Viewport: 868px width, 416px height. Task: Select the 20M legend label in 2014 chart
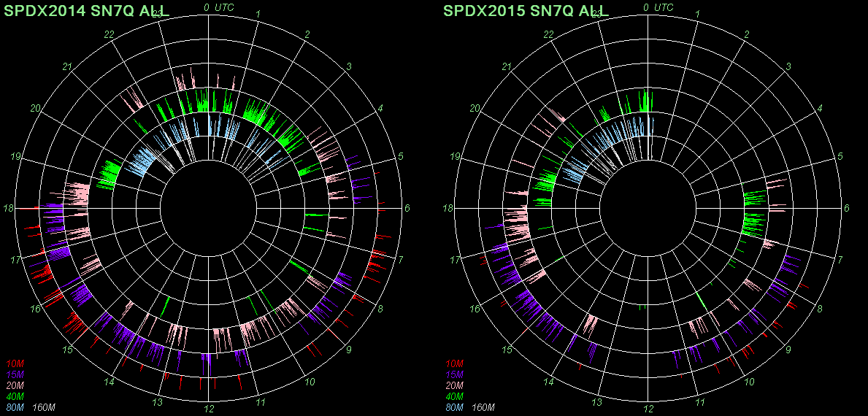point(15,385)
